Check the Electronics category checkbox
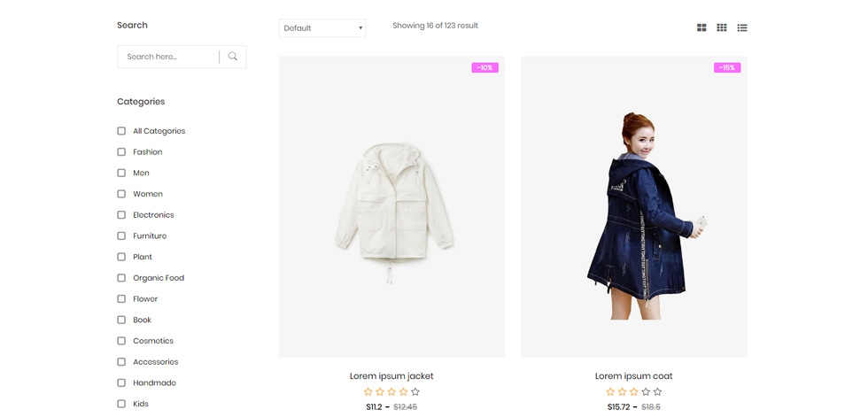 tap(121, 215)
